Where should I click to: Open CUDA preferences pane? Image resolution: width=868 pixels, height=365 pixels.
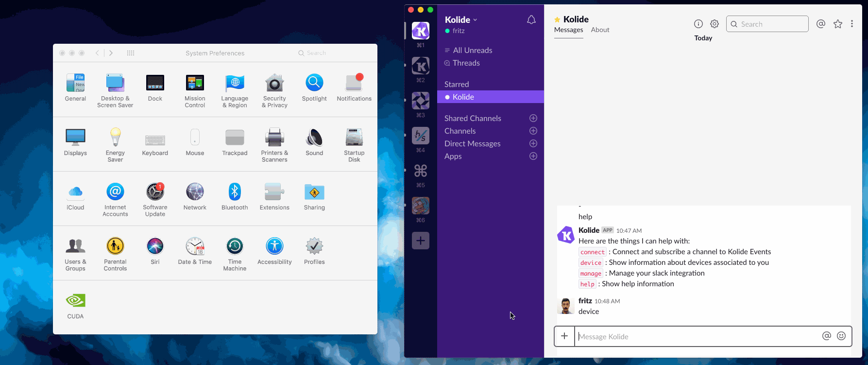[75, 306]
